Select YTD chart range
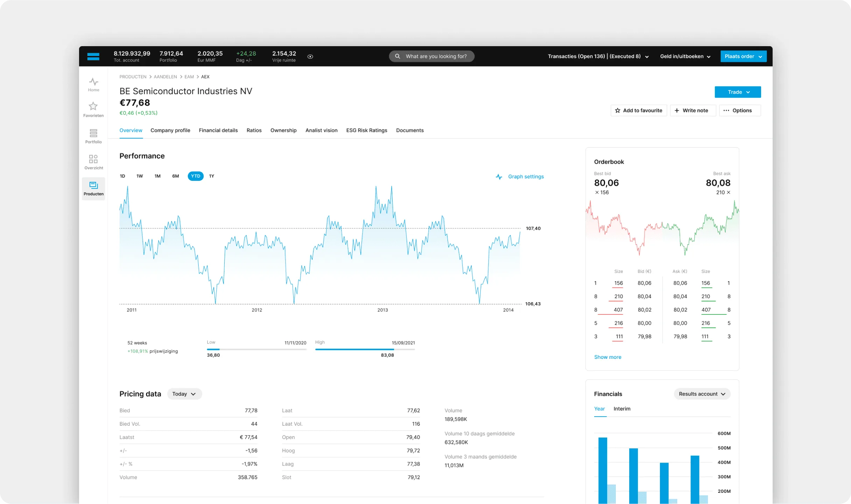Viewport: 851px width, 504px height. click(196, 176)
